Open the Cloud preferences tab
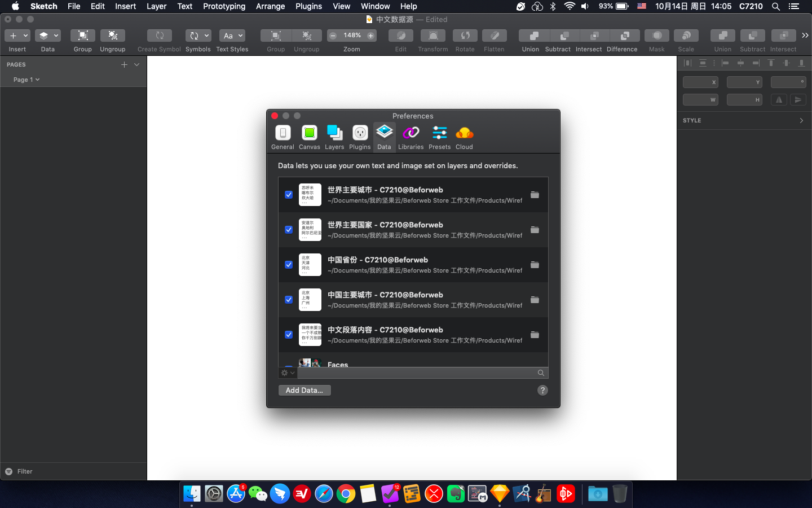This screenshot has height=508, width=812. (x=464, y=138)
